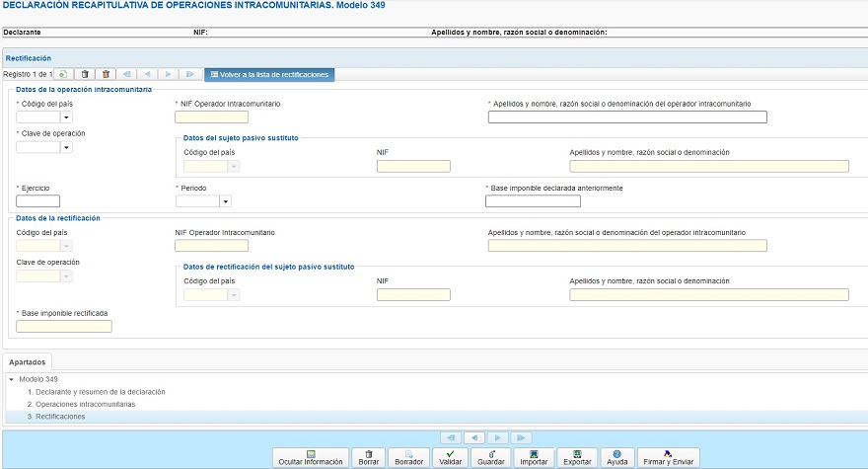Go to first record in Rectificación toolbar
868x469 pixels.
[127, 74]
